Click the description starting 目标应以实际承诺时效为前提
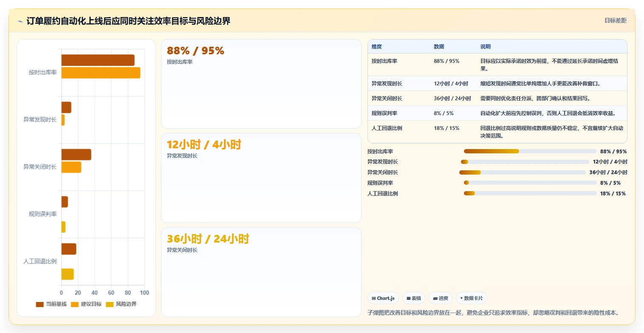The width and height of the screenshot is (644, 333). [x=551, y=65]
